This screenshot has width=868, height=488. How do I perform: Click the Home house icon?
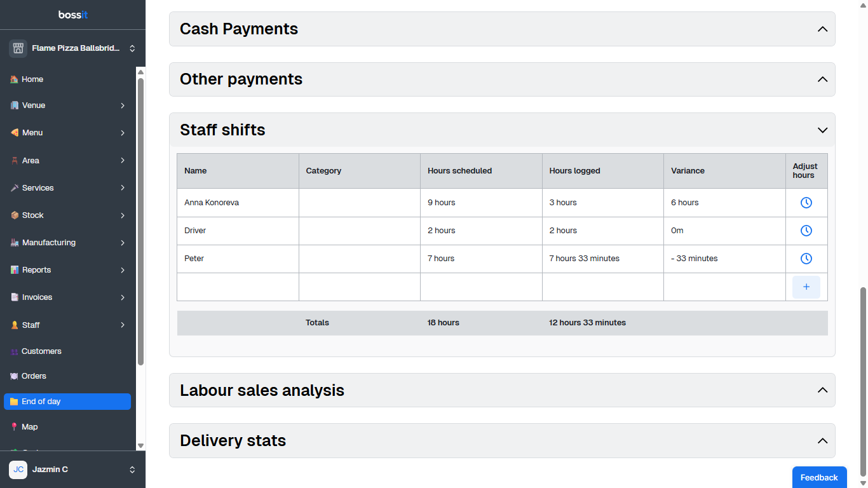14,79
